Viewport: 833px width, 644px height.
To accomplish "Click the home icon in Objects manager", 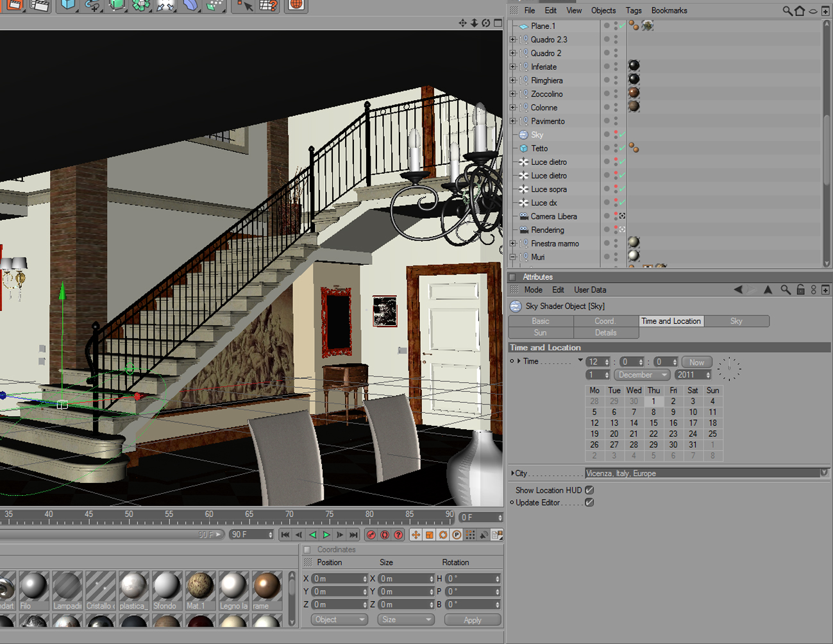I will tap(800, 10).
